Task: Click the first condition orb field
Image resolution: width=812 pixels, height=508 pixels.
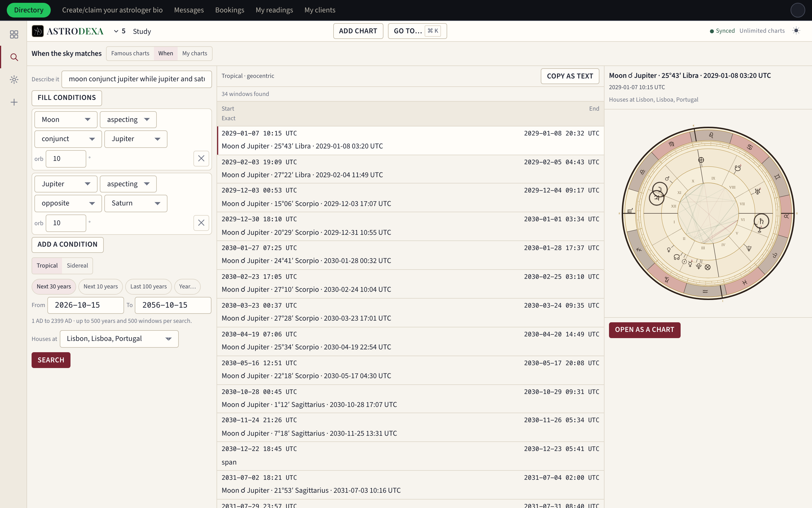Action: point(66,159)
